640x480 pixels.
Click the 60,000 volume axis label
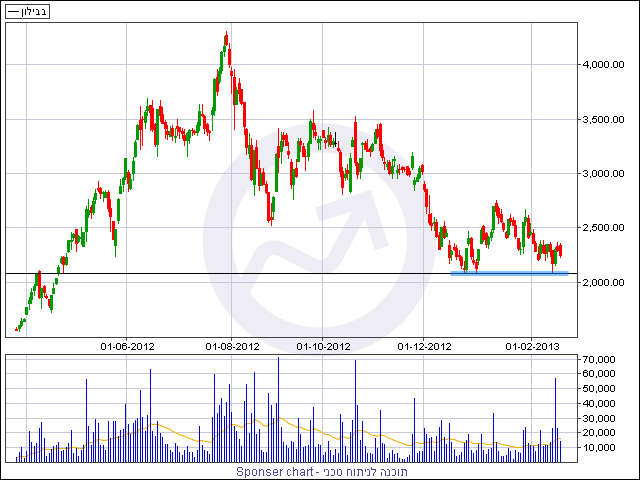(x=600, y=373)
